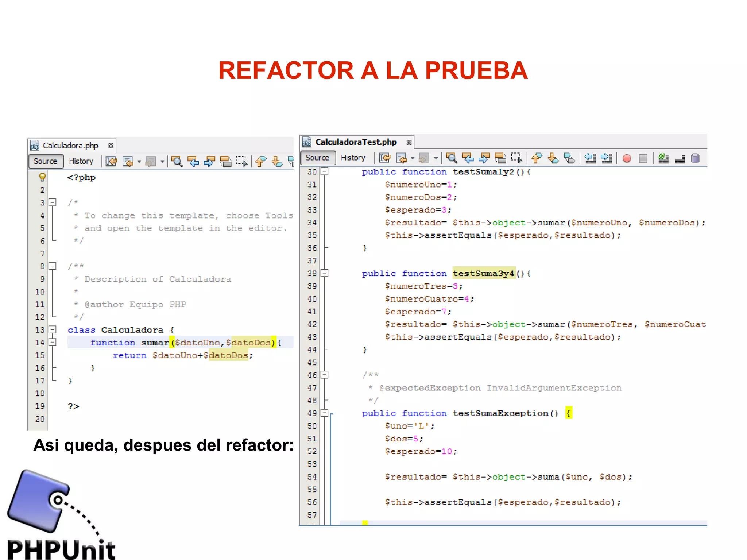Click '$esperado=10;' on line 52
Viewport: 747px width, 560px height.
(421, 451)
